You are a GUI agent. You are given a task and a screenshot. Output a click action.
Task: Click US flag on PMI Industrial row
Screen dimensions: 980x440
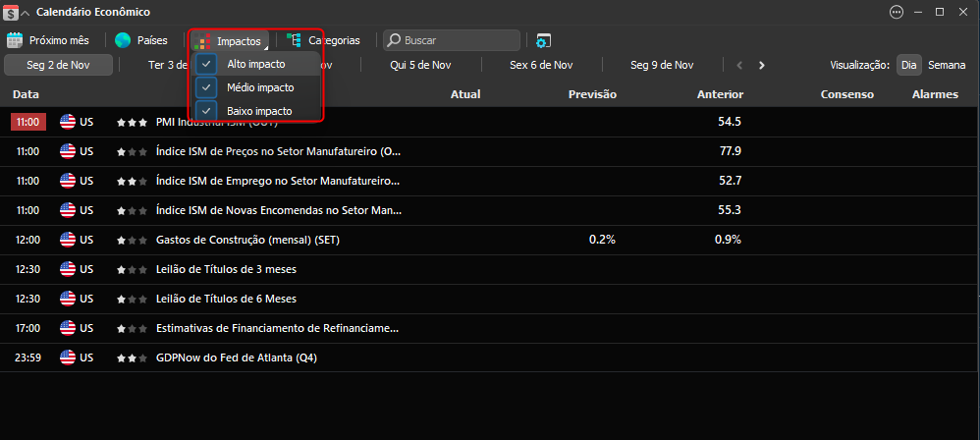click(68, 122)
